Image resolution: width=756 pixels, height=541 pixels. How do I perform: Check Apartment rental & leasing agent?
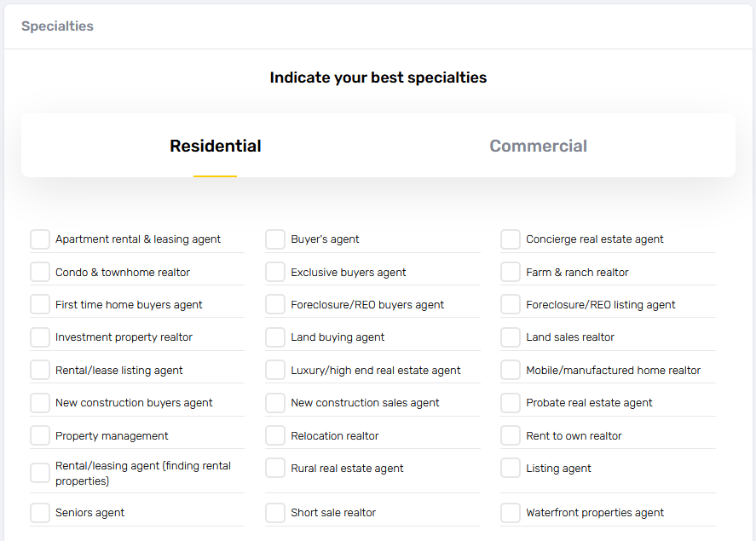[40, 239]
